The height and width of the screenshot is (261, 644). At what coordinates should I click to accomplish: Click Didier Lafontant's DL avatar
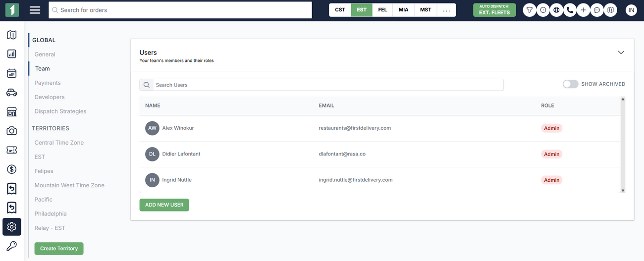(x=152, y=154)
